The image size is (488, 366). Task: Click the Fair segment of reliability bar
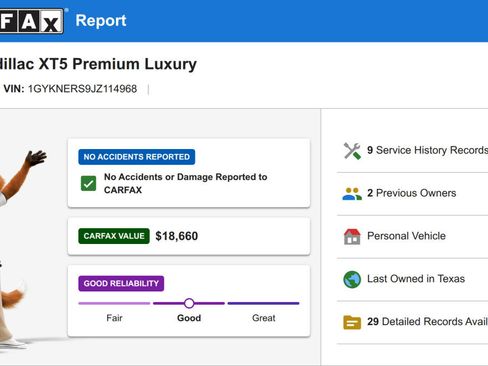pyautogui.click(x=114, y=303)
